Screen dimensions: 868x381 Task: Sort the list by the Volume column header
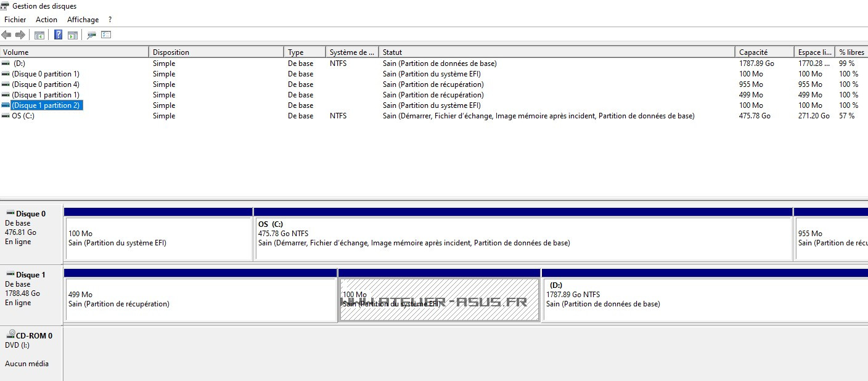click(x=74, y=52)
